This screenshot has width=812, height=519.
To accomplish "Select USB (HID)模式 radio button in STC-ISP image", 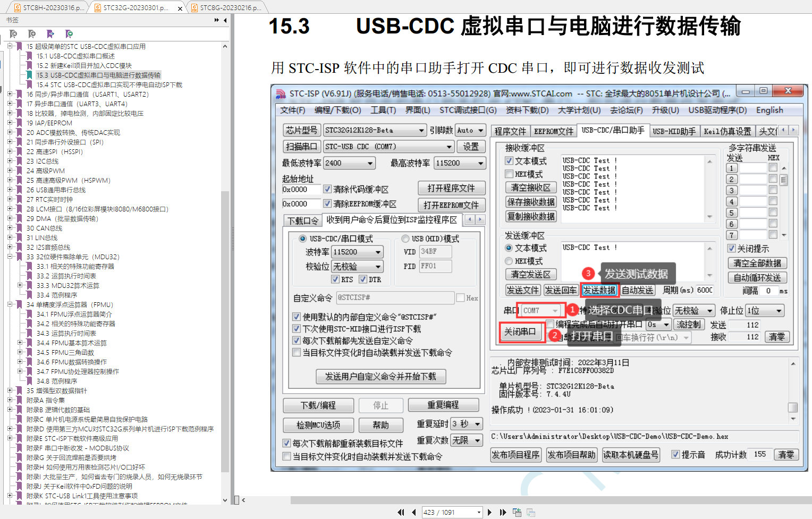I will click(405, 239).
